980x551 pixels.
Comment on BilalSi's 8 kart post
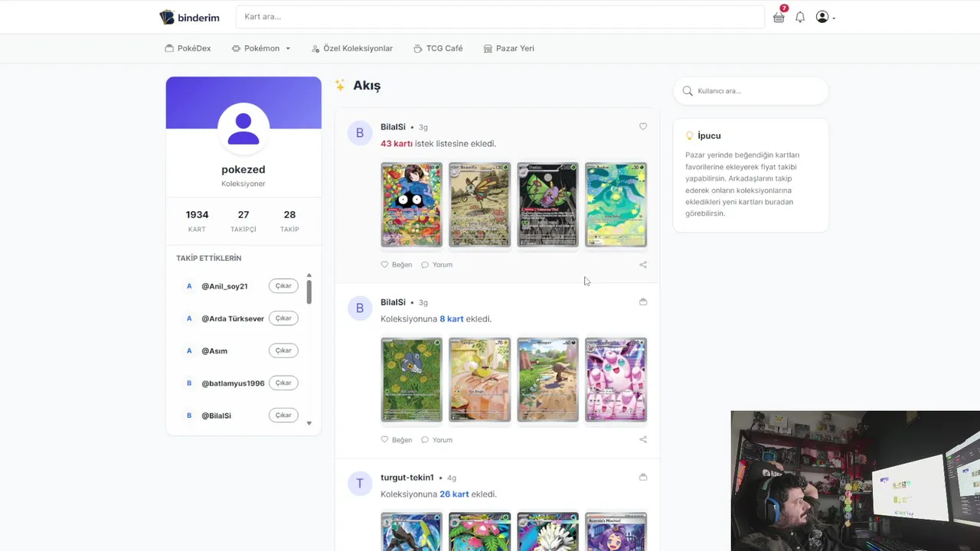pos(437,440)
